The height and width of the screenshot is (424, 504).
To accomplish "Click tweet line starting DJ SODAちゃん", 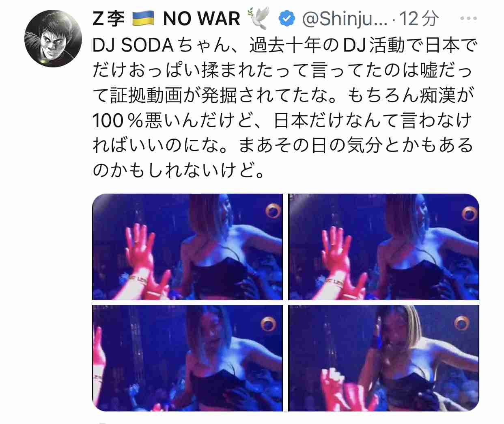I will click(285, 46).
